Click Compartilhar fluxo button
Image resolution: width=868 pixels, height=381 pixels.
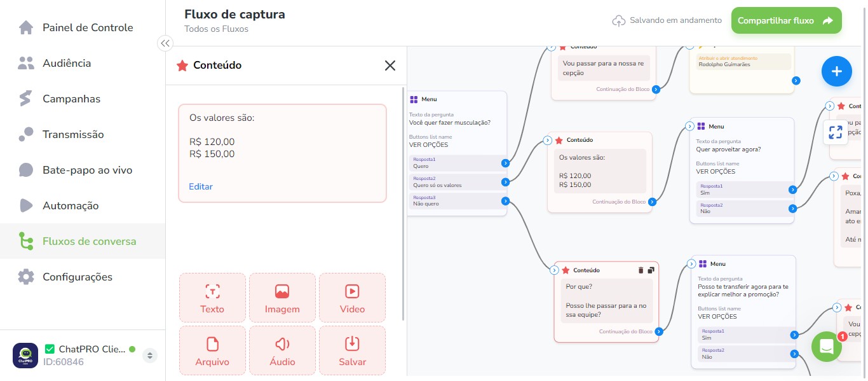tap(786, 20)
